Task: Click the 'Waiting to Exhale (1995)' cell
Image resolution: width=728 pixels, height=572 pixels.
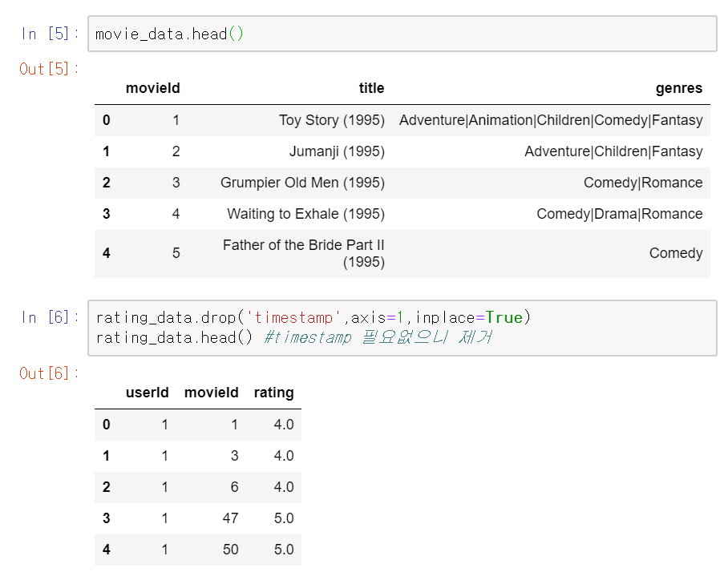Action: [306, 214]
